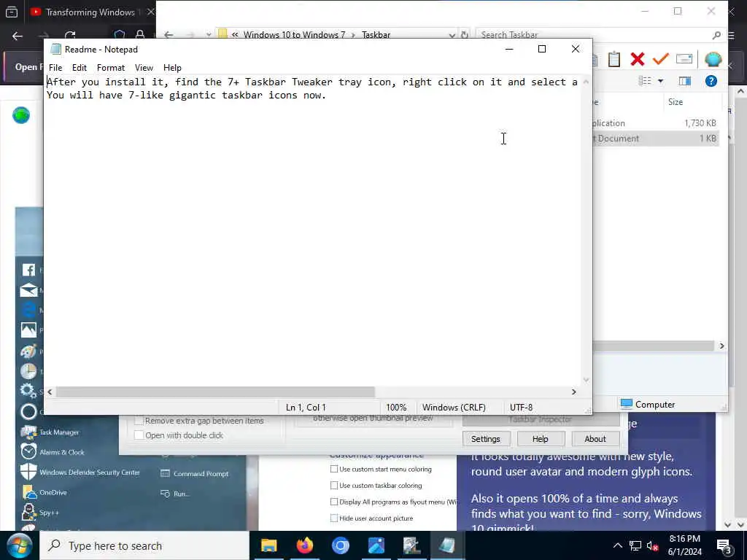Open Explorer help with the blue question mark
The image size is (747, 560).
click(711, 81)
